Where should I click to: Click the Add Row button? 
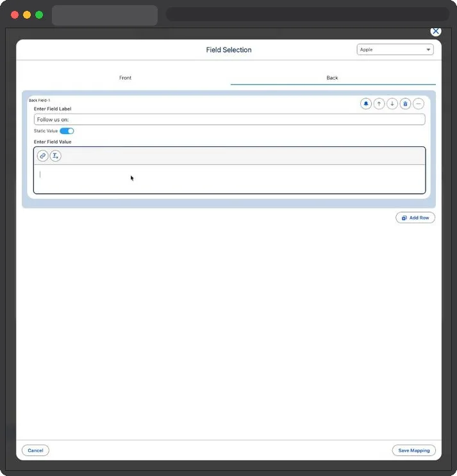point(415,217)
